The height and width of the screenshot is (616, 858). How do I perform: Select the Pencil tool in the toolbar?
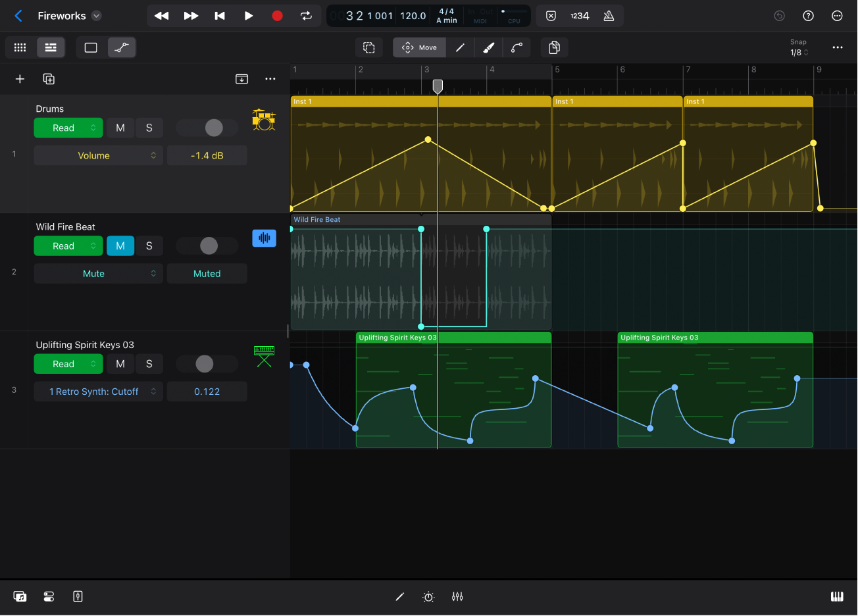tap(460, 47)
